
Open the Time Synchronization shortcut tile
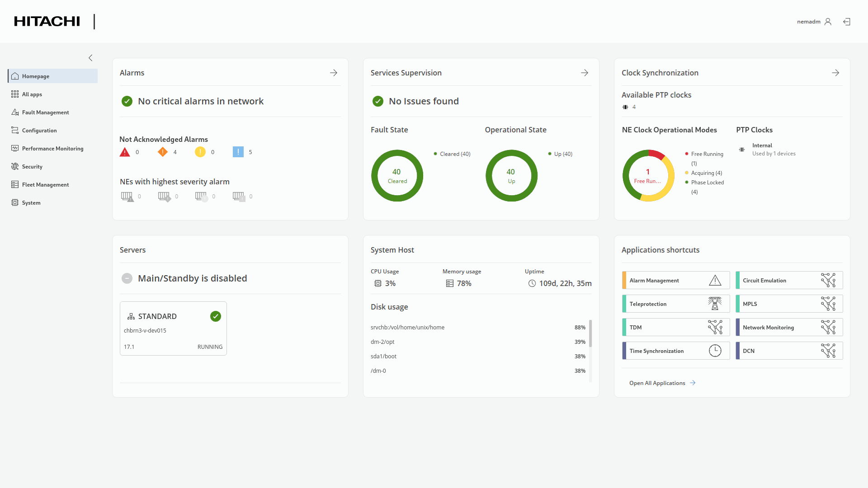(676, 351)
